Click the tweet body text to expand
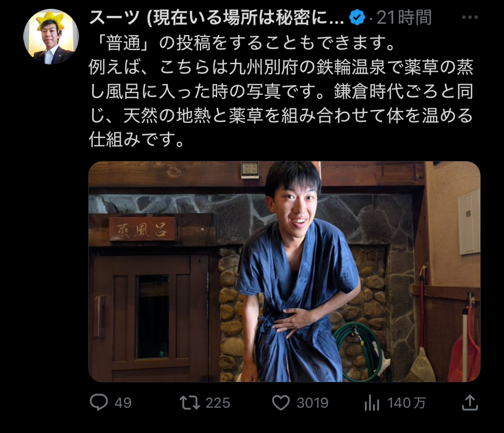This screenshot has width=504, height=433. [x=281, y=91]
